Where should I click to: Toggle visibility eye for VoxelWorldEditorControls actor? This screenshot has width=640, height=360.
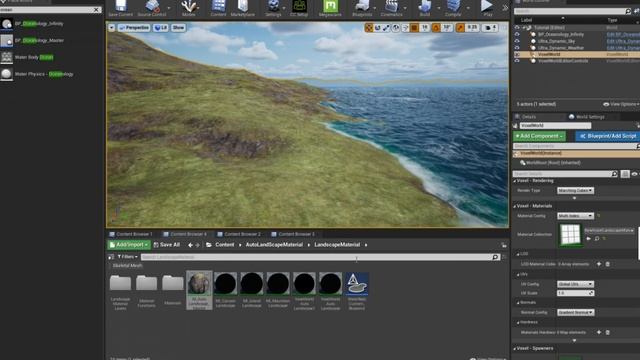pos(517,60)
